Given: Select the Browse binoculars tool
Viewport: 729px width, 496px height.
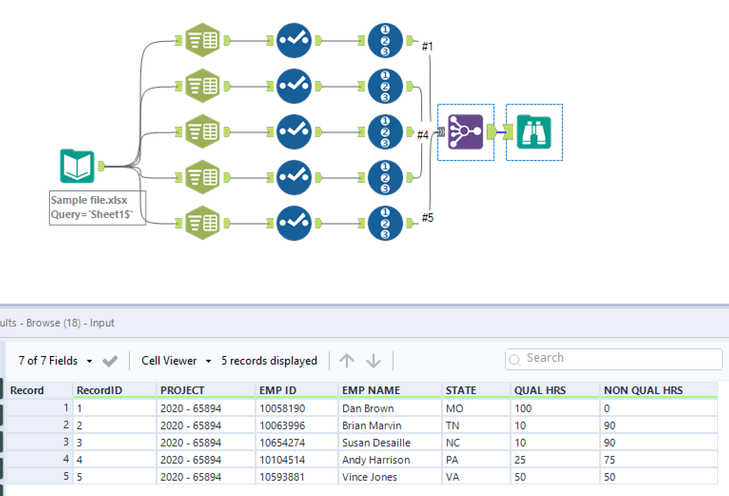Looking at the screenshot, I should tap(534, 132).
